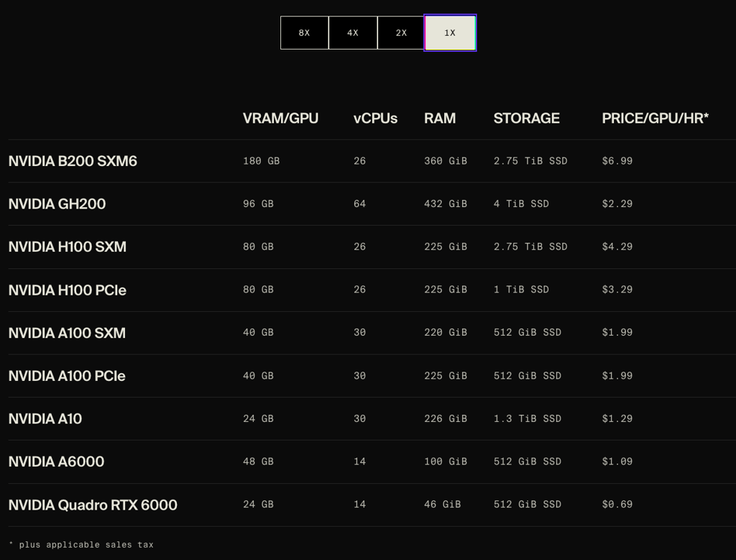Image resolution: width=736 pixels, height=560 pixels.
Task: Select the 1X GPU count option
Action: click(x=450, y=33)
